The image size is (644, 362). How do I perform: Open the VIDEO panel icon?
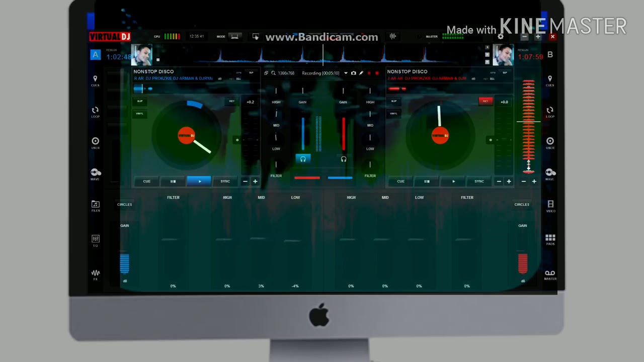[550, 206]
